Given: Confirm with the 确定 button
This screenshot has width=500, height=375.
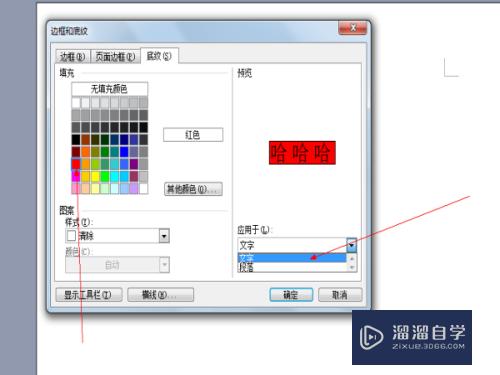Looking at the screenshot, I should [291, 295].
